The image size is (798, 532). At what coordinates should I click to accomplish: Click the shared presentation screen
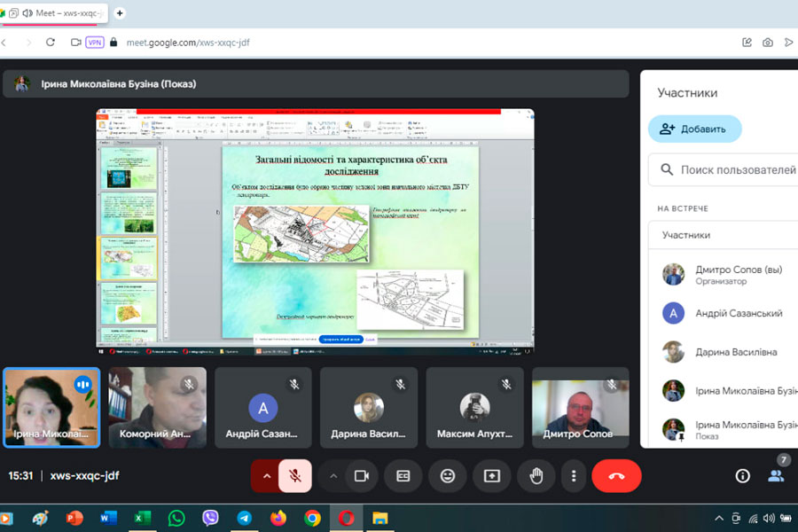tap(315, 231)
